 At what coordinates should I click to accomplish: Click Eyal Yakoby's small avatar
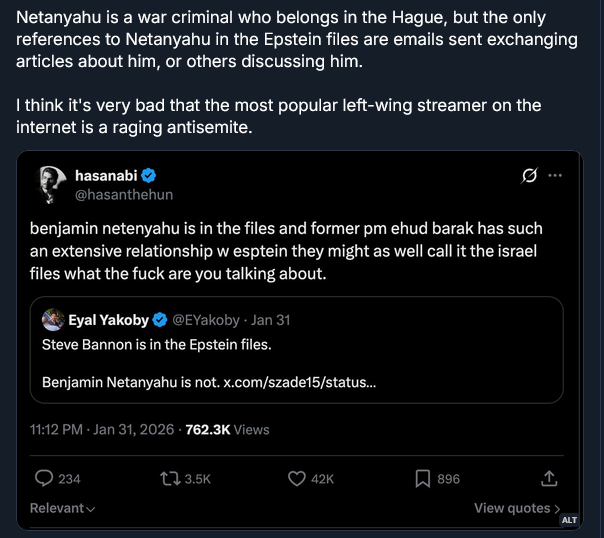[53, 320]
